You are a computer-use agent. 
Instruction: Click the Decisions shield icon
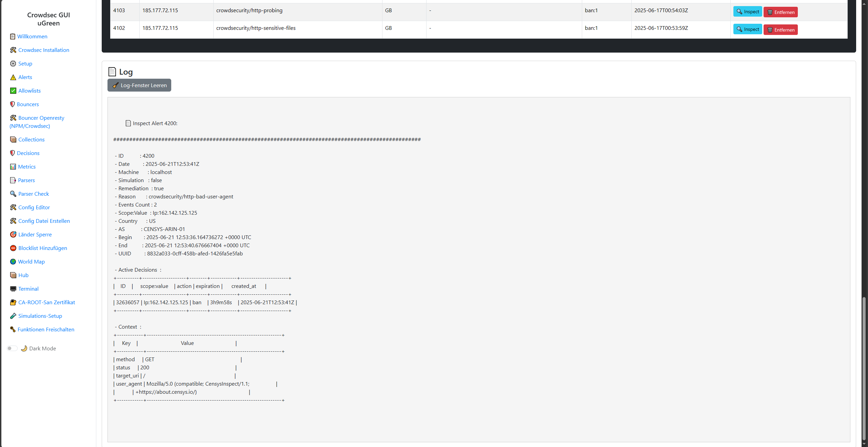pos(13,153)
